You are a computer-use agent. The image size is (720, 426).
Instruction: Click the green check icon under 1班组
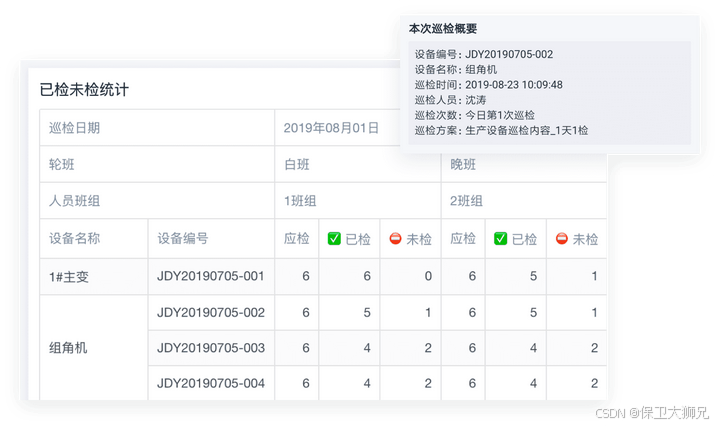(x=334, y=239)
